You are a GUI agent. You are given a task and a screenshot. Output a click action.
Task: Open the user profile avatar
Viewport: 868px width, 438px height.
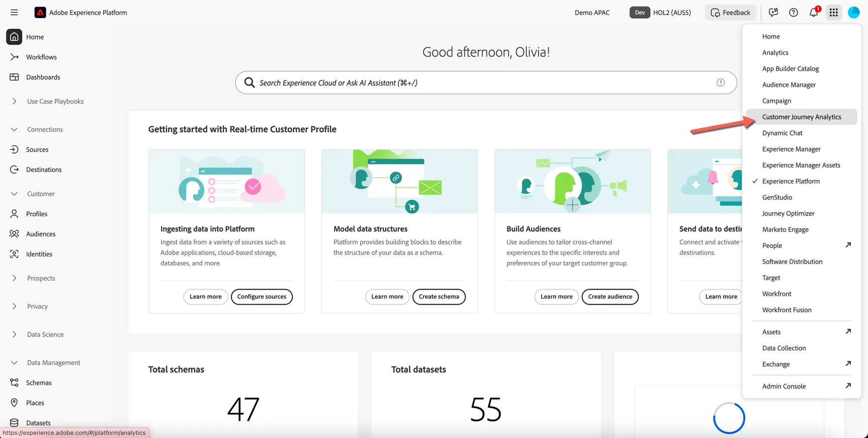[x=854, y=13]
